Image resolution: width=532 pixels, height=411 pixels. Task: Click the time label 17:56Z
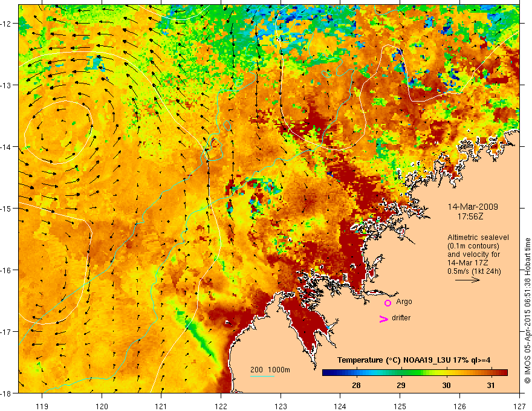pos(470,216)
